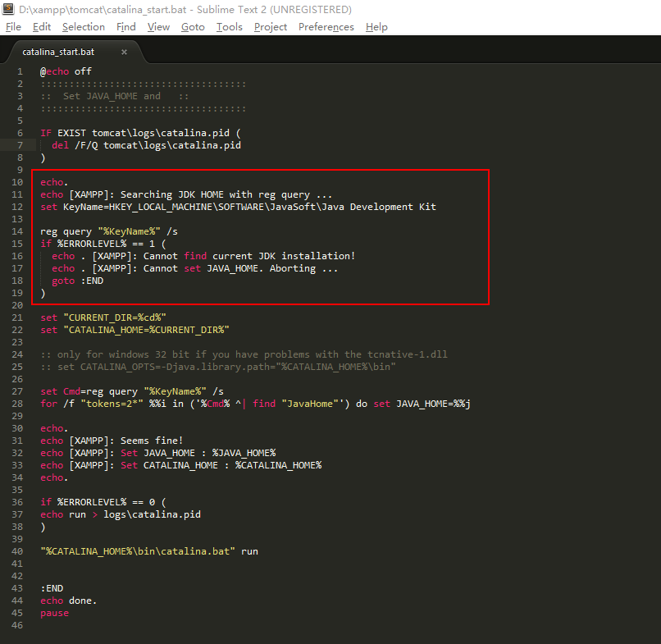
Task: Click line number 40 in gutter
Action: pyautogui.click(x=17, y=551)
